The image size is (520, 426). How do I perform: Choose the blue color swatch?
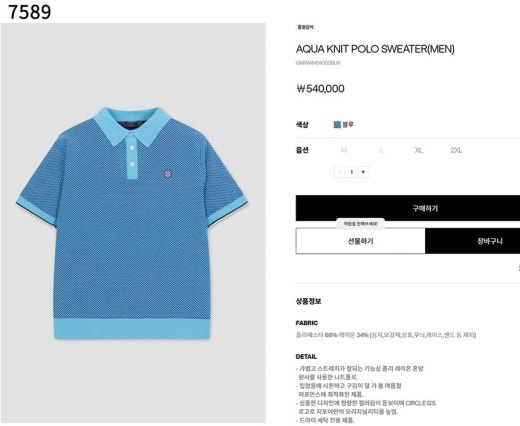337,125
